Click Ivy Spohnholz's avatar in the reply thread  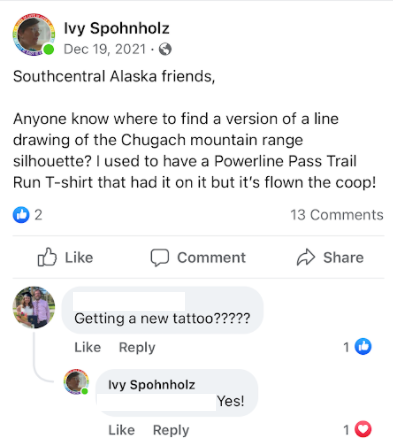click(x=76, y=382)
